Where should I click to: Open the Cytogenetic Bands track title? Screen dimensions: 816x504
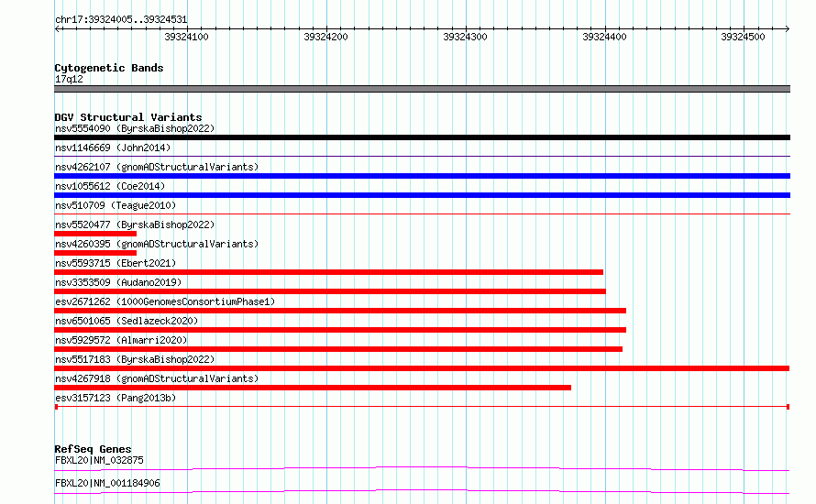click(x=109, y=68)
